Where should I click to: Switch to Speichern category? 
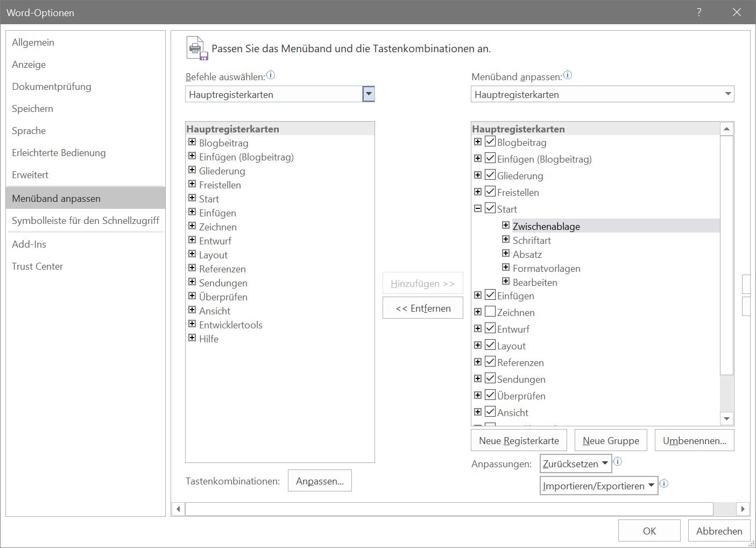tap(86, 108)
